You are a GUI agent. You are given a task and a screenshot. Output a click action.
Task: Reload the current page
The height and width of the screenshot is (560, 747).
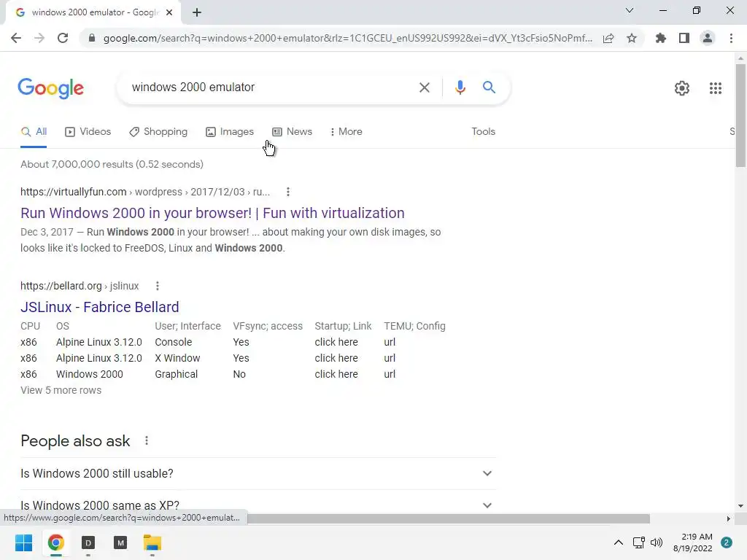click(x=63, y=38)
